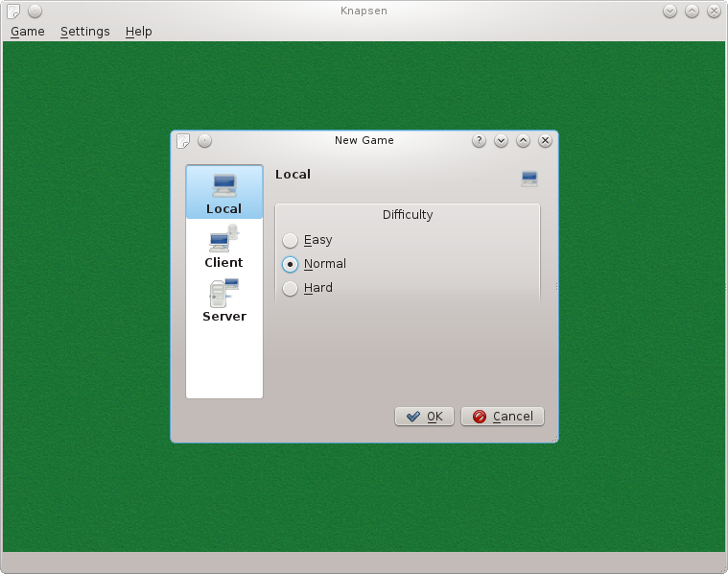Maximize the New Game dialog
This screenshot has height=574, width=728.
(524, 140)
